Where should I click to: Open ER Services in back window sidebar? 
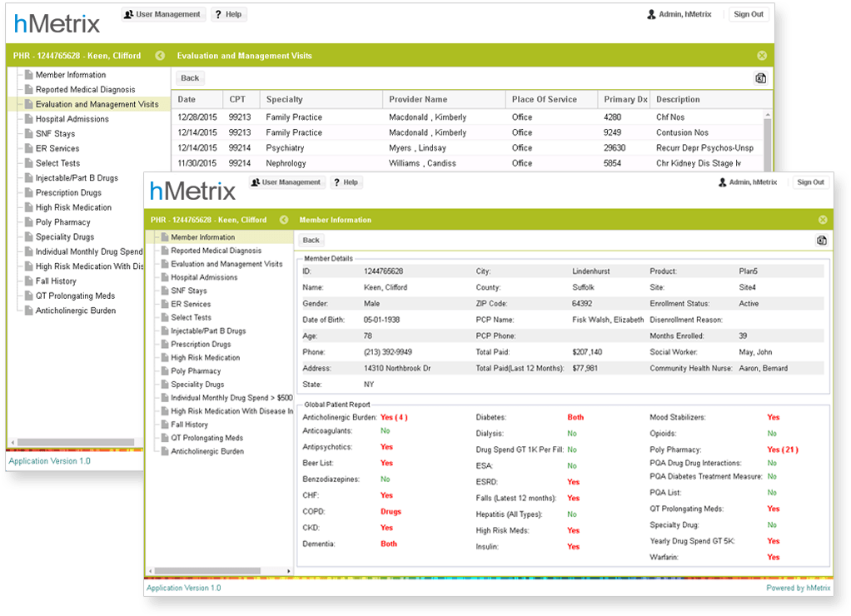pos(57,148)
